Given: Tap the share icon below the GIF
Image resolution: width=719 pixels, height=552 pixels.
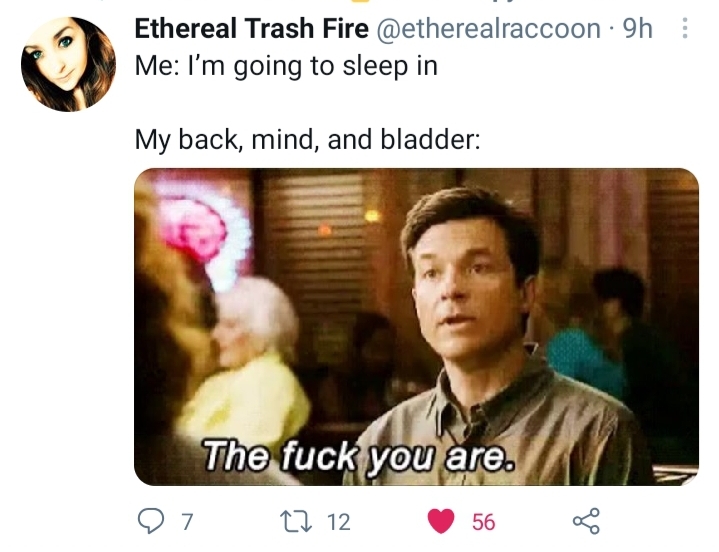Looking at the screenshot, I should (x=586, y=521).
